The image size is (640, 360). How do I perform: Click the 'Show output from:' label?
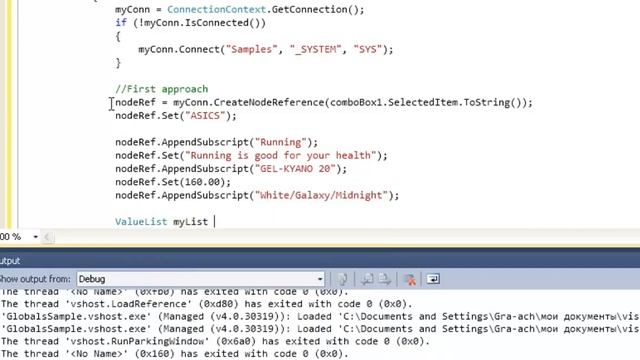pos(35,279)
